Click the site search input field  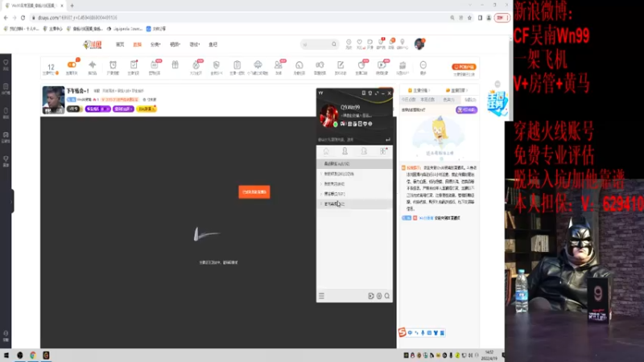tap(316, 44)
